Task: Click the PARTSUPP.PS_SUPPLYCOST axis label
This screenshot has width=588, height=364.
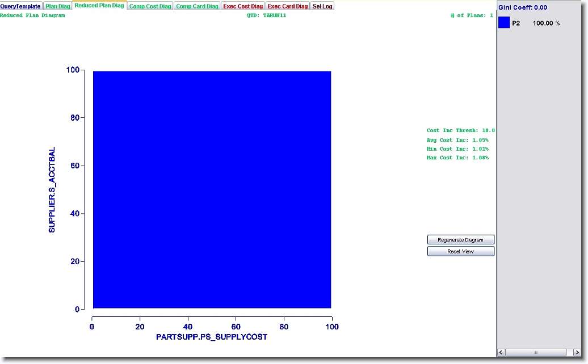Action: 212,337
